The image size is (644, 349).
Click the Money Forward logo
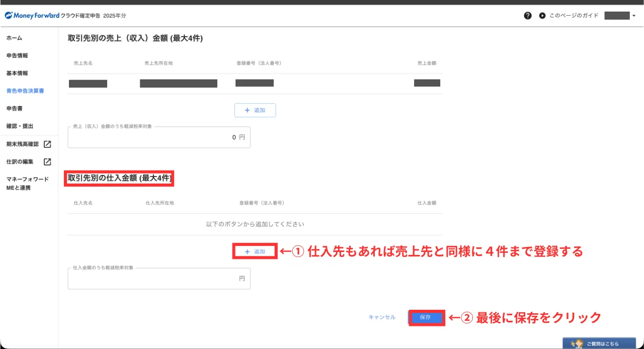coord(32,16)
